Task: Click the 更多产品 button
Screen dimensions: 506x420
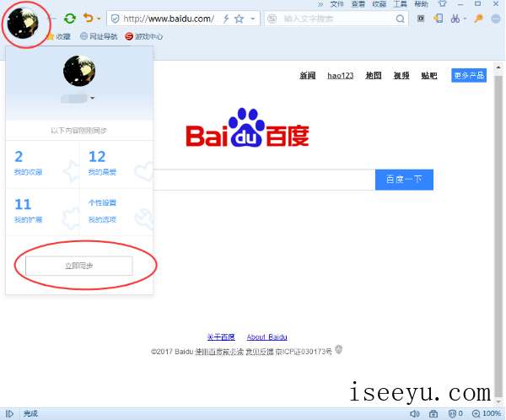Action: click(x=469, y=76)
